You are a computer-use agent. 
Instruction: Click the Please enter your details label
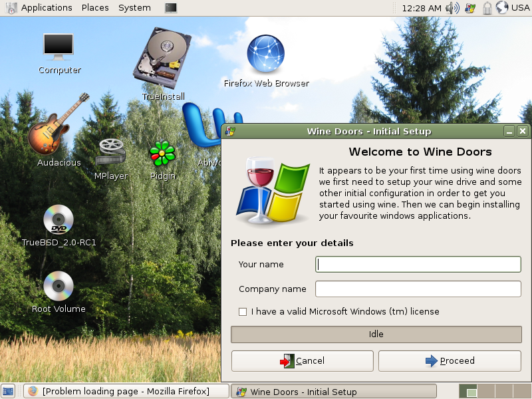292,243
